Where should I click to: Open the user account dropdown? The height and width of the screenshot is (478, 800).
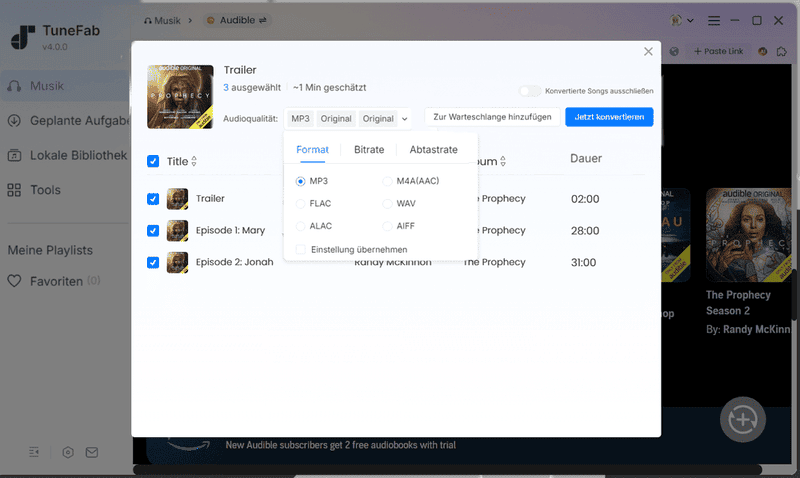tap(685, 20)
